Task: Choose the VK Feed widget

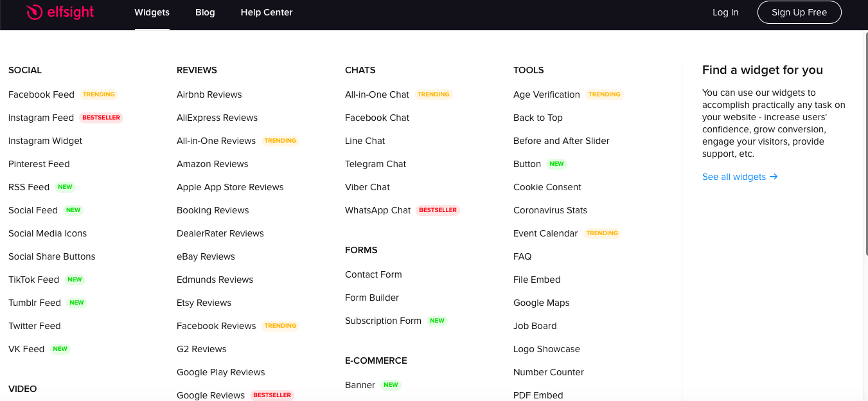Action: point(26,349)
